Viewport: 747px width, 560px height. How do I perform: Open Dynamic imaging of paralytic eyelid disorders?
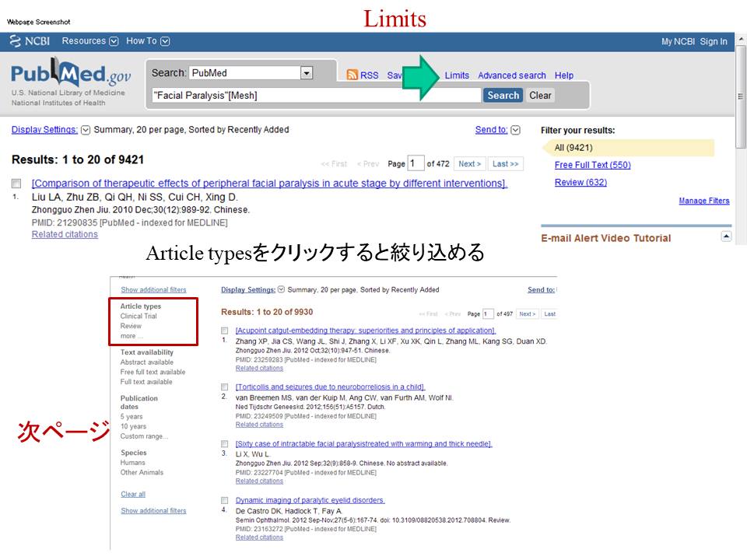[x=310, y=500]
